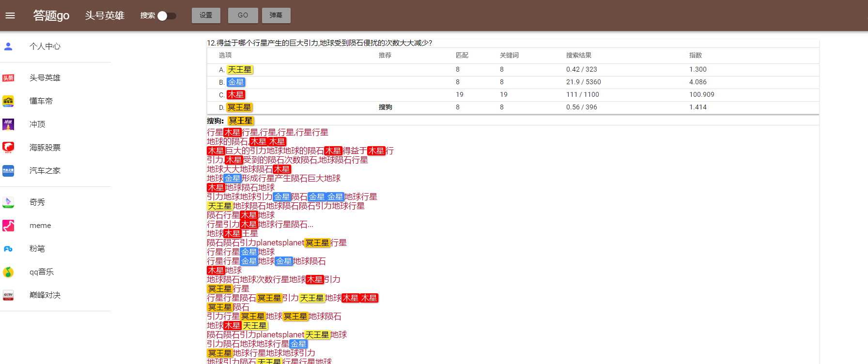Click the 搜狗 recommendation in row D
This screenshot has height=364, width=868.
pos(386,107)
